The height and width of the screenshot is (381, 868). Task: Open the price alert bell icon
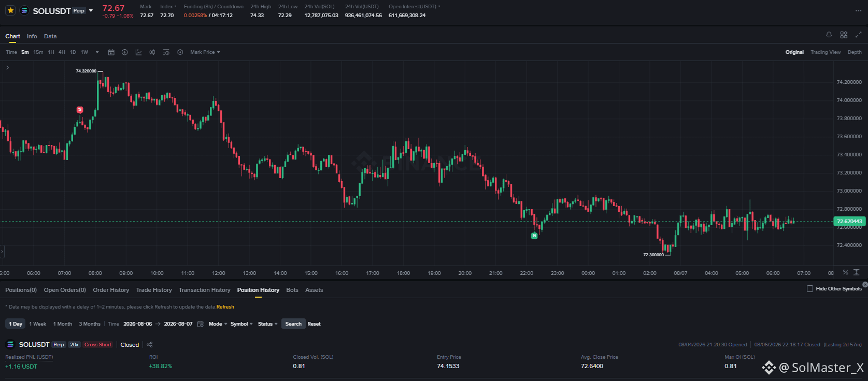pyautogui.click(x=829, y=35)
